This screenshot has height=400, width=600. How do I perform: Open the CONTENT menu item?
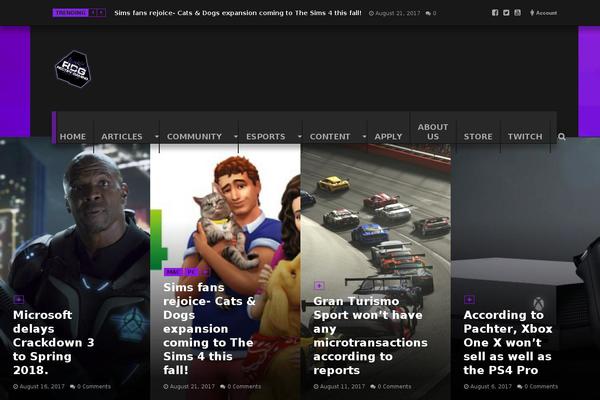click(x=330, y=137)
